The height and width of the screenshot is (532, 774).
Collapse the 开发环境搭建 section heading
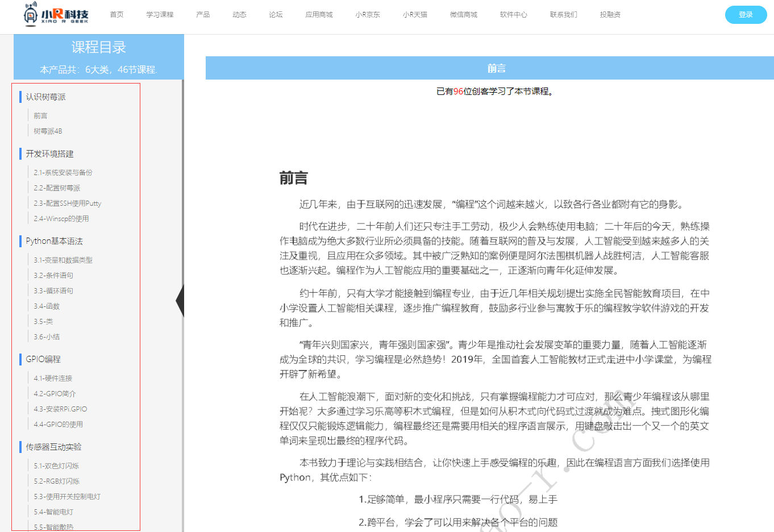point(49,154)
